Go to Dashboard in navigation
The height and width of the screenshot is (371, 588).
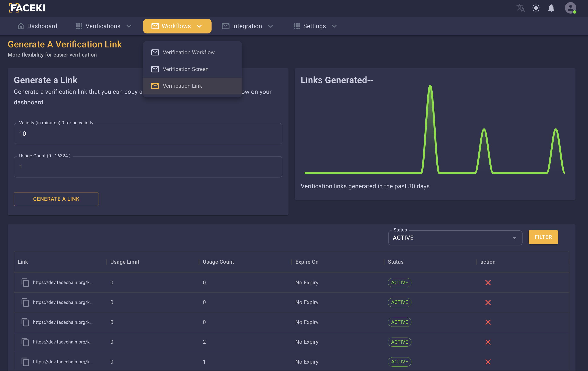click(x=37, y=26)
